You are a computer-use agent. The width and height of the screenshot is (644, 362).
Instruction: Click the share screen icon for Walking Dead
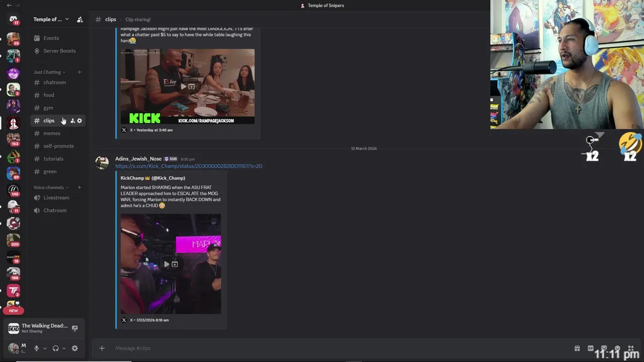tap(74, 328)
